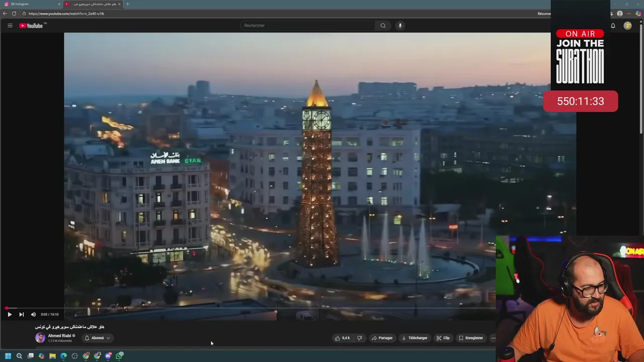Open the YouTube hamburger guide menu
The image size is (644, 362).
point(10,26)
